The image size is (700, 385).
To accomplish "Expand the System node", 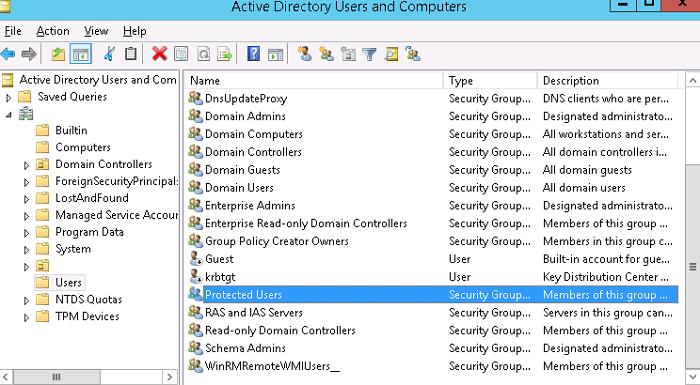I will (x=26, y=250).
